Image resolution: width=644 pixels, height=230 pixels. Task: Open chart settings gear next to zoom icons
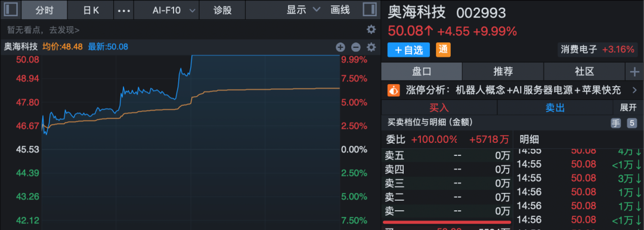371,47
